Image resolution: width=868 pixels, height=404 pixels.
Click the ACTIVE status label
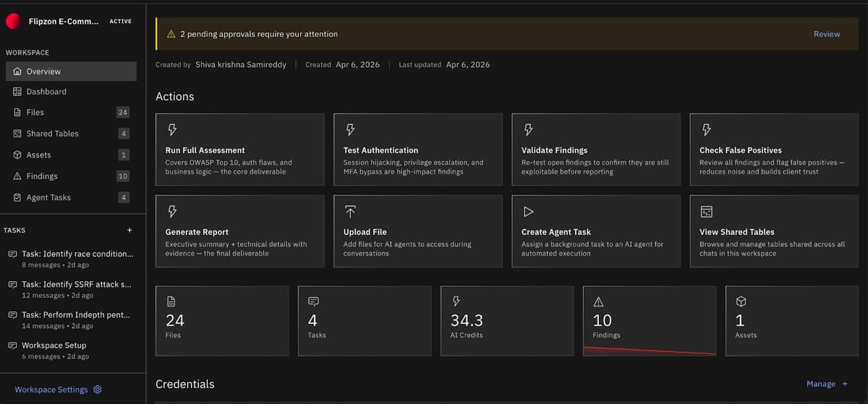121,22
